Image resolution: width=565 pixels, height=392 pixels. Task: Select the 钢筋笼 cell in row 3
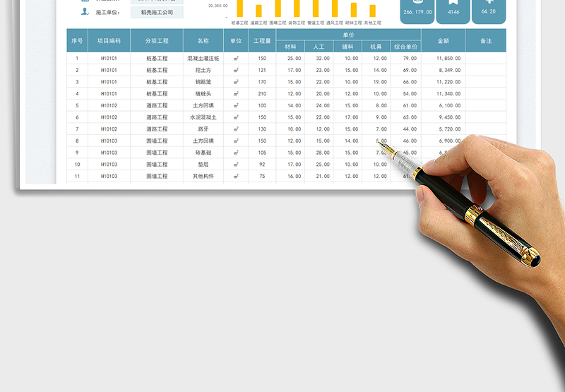[x=203, y=82]
